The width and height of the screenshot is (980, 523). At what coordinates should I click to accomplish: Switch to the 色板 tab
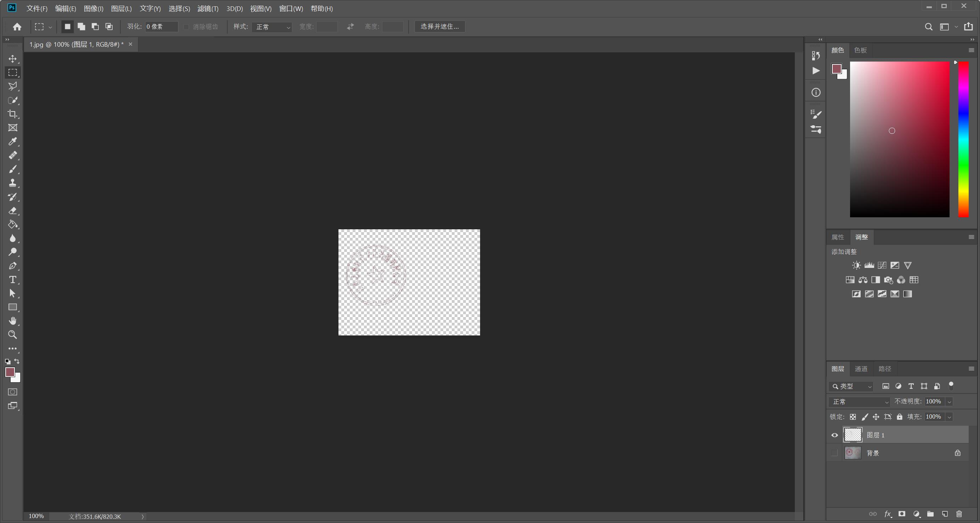[x=861, y=50]
